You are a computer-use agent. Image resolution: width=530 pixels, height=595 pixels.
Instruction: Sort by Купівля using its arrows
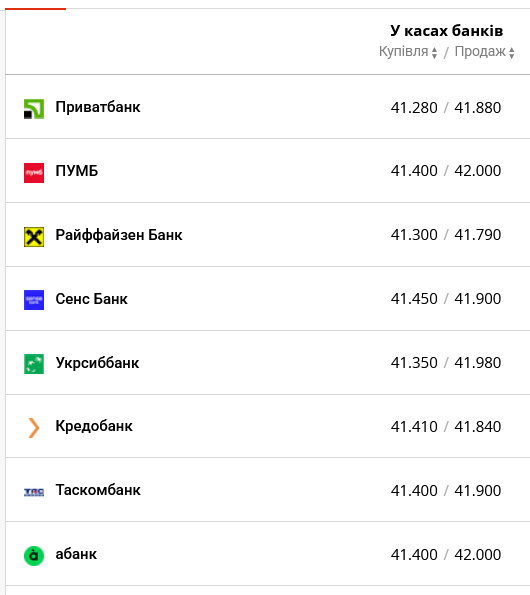434,52
